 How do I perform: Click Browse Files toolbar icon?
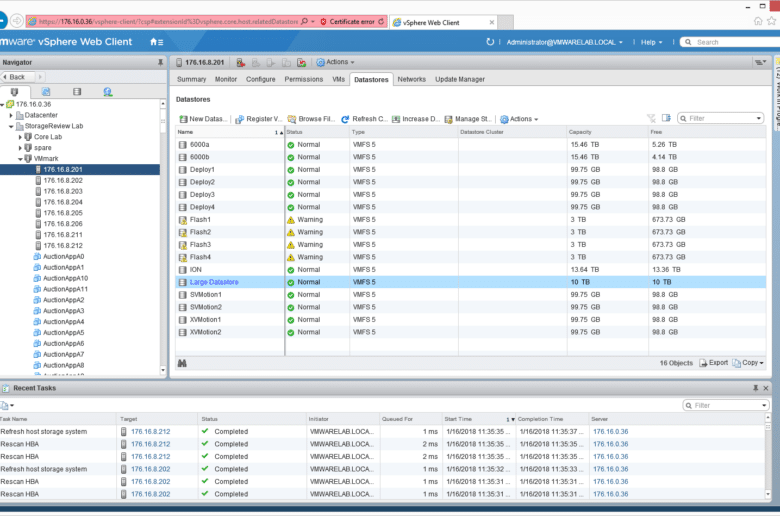pyautogui.click(x=292, y=119)
